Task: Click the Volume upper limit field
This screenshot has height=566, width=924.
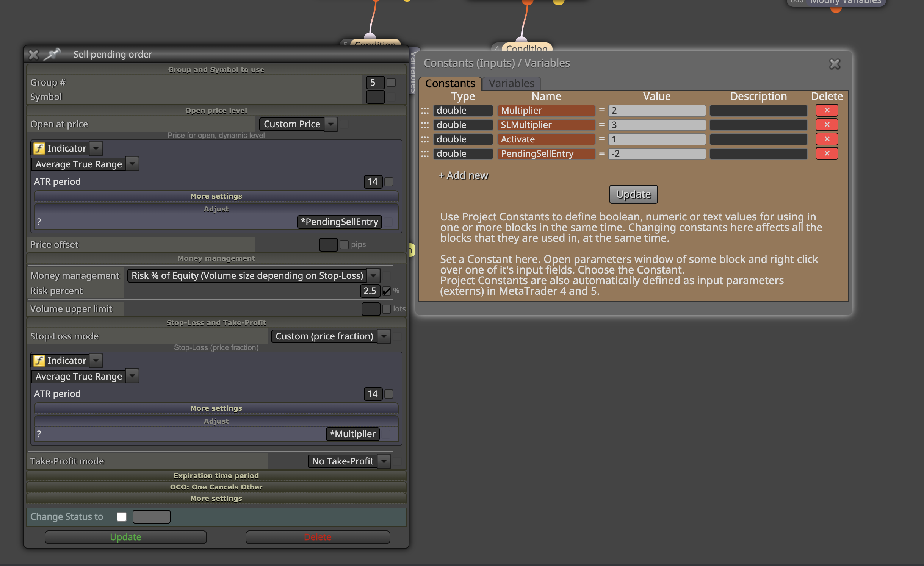Action: 371,309
